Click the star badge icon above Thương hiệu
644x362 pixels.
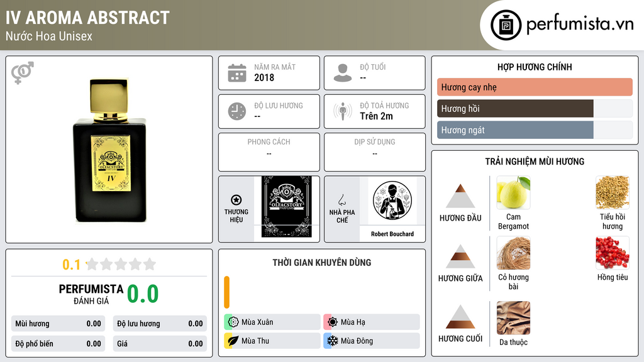click(236, 200)
